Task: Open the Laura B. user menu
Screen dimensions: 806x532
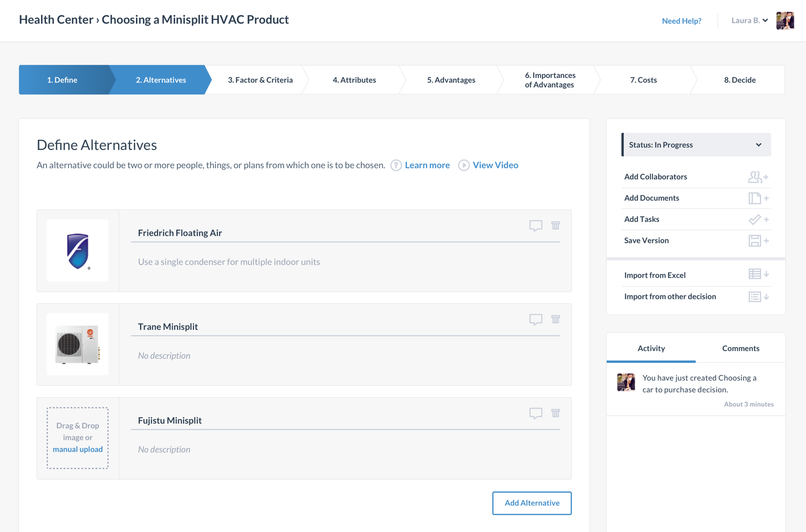Action: tap(749, 21)
